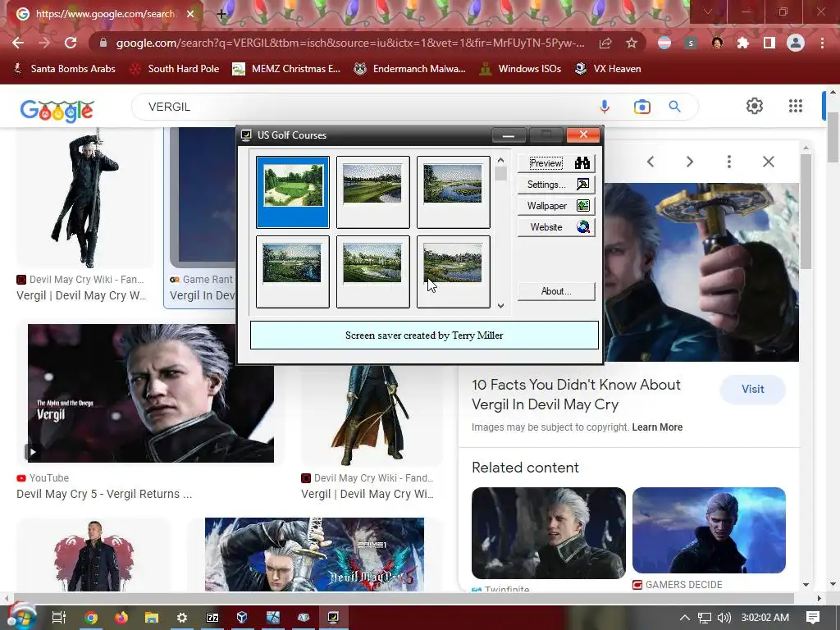Show hidden system tray icons

click(684, 617)
